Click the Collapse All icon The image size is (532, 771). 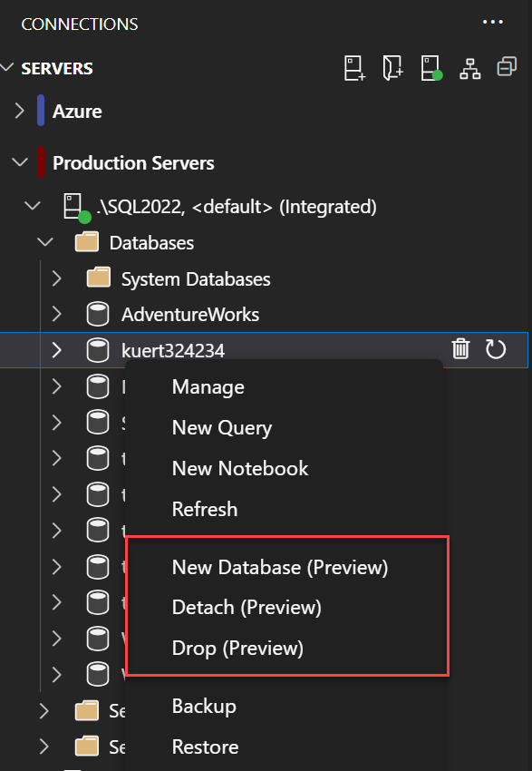pos(507,66)
